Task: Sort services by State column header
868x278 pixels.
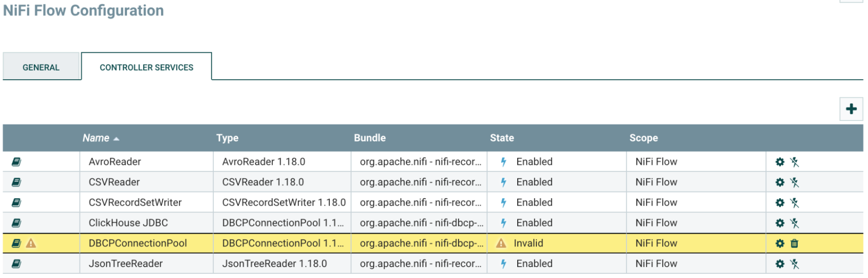Action: coord(502,138)
